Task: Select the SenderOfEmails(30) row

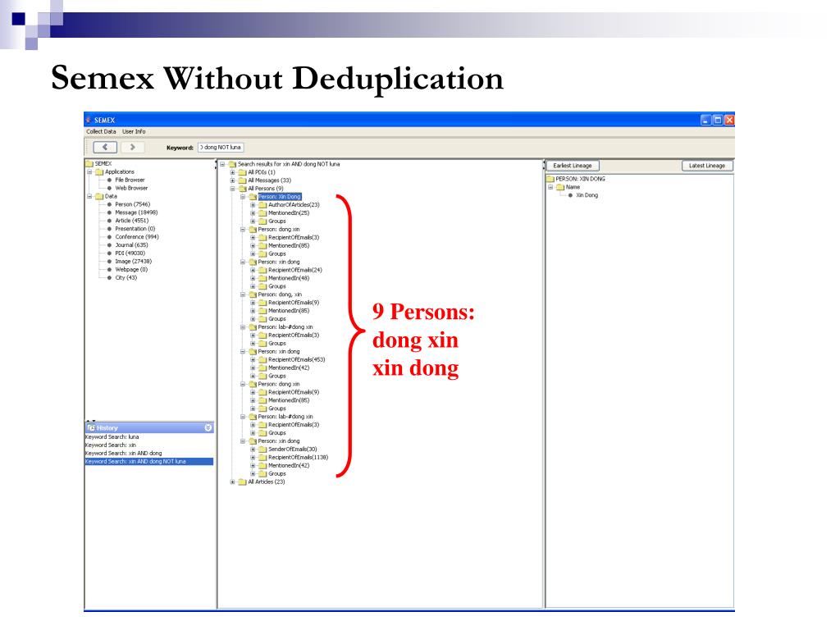Action: click(x=293, y=450)
